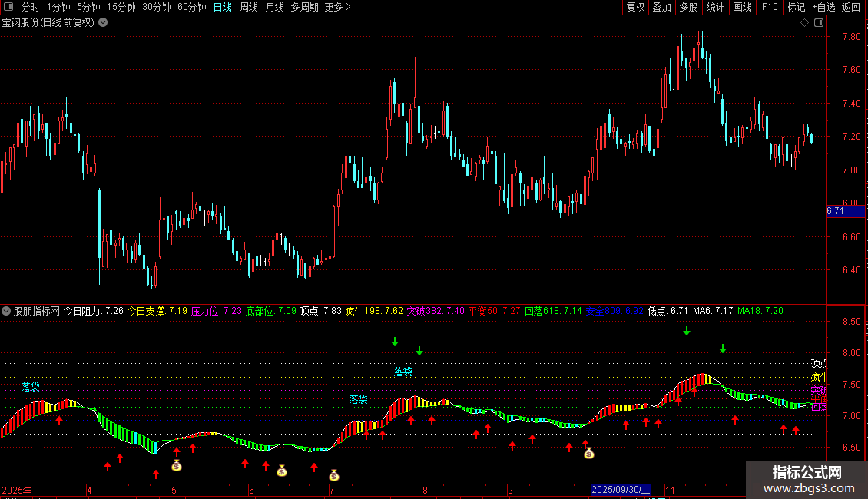Switch to 月线 monthly chart
Screen dimensions: 868x499
(x=274, y=7)
